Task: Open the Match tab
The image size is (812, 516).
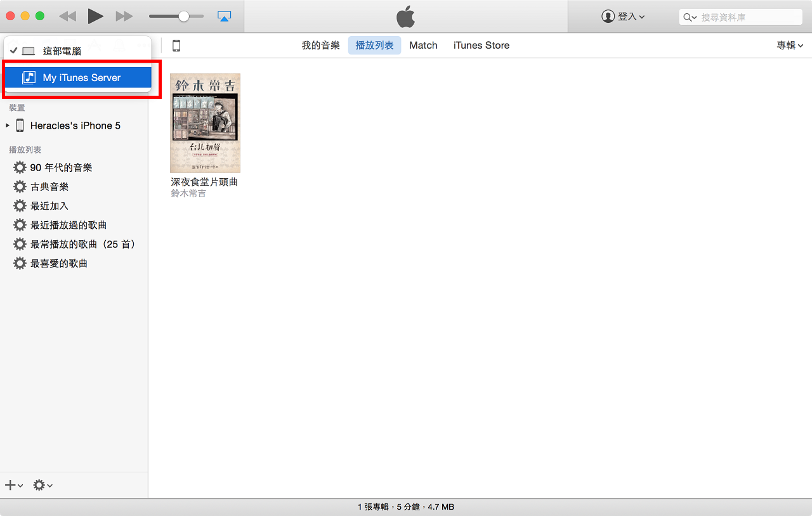Action: (423, 46)
